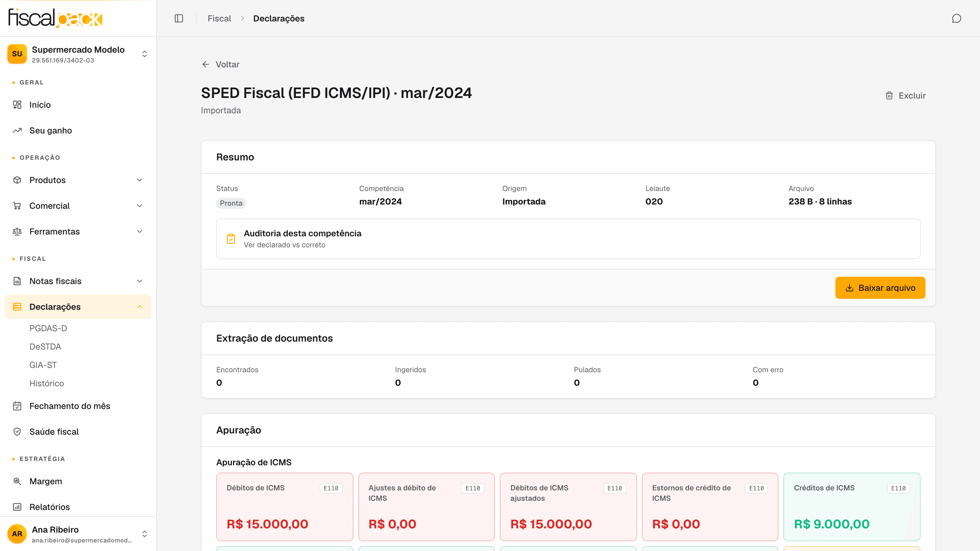980x551 pixels.
Task: Open the GIA-ST submenu item
Action: coord(43,365)
